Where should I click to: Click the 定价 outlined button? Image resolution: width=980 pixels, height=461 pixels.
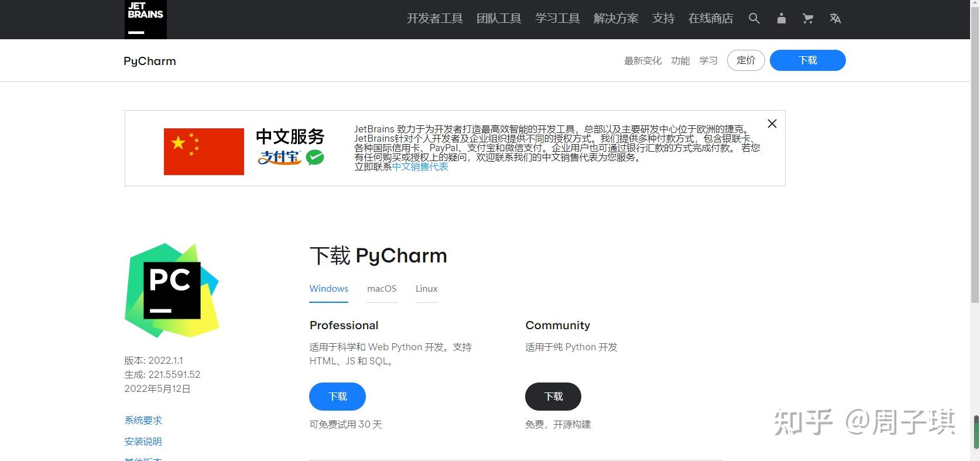746,60
